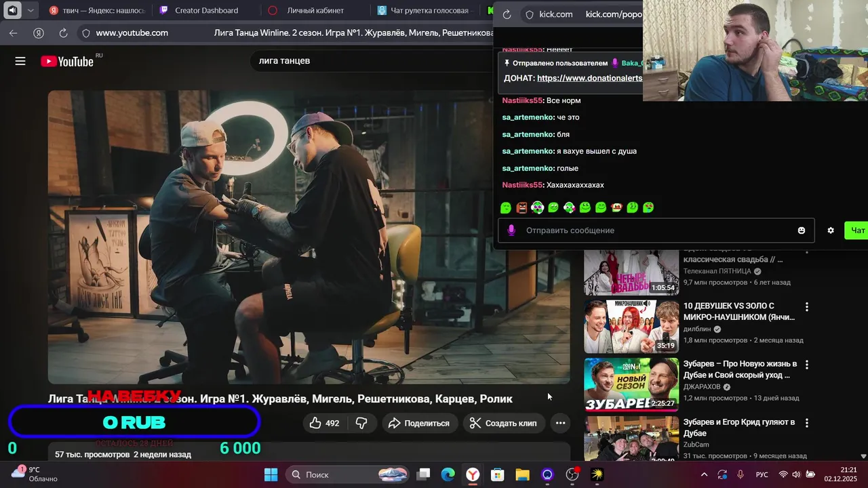Open the Windows Start menu
868x488 pixels.
point(271,474)
